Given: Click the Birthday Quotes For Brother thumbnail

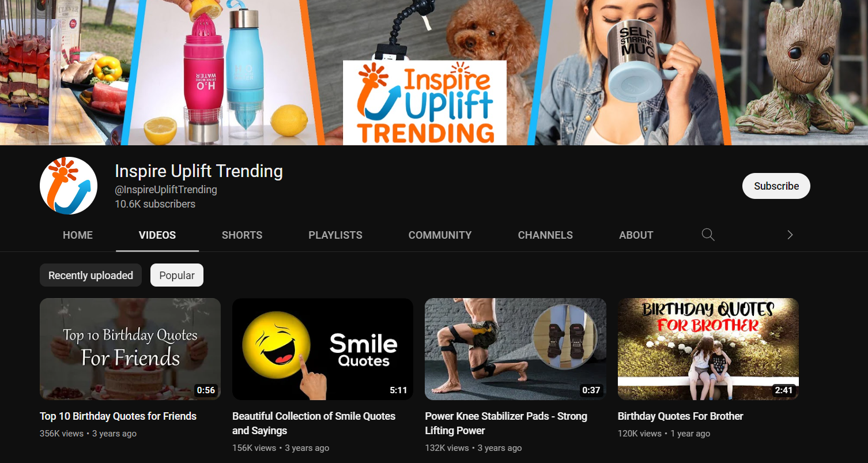Looking at the screenshot, I should 708,349.
